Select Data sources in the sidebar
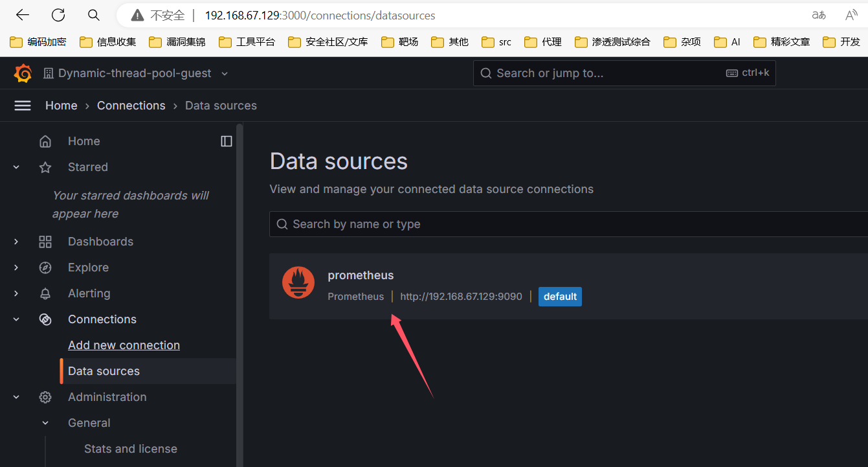Viewport: 868px width, 467px height. coord(104,371)
